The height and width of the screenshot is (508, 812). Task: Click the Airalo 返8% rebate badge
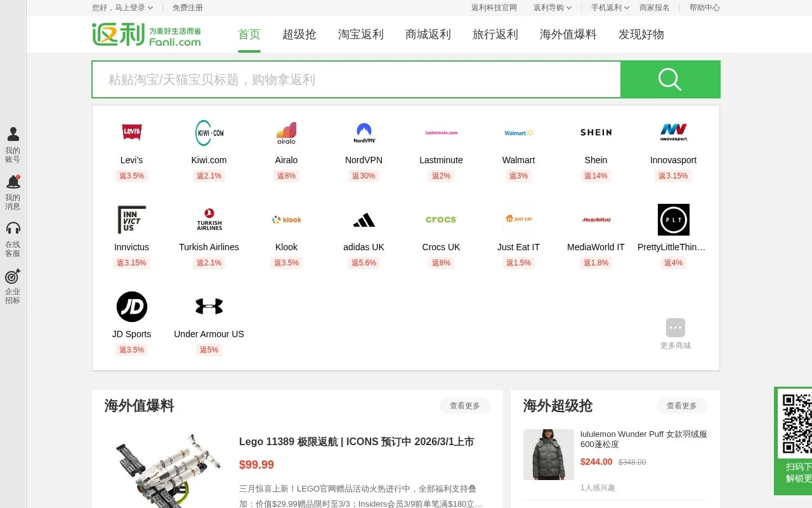click(x=286, y=176)
